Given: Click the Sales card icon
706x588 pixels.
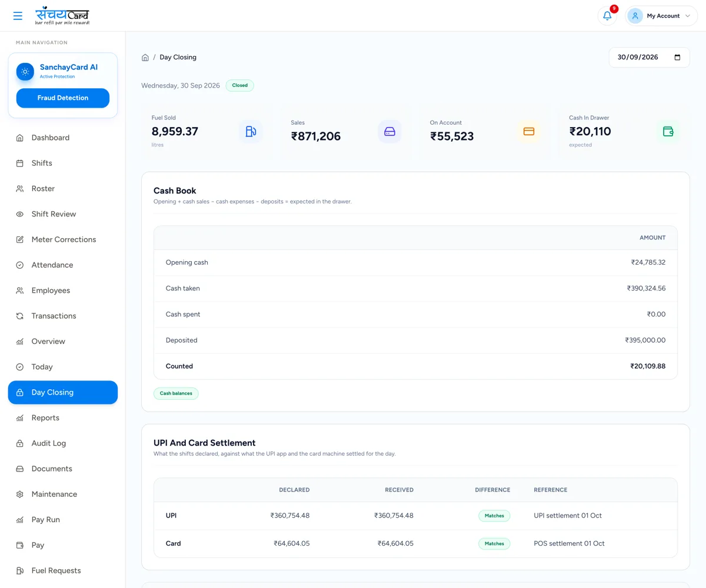Looking at the screenshot, I should [x=389, y=131].
